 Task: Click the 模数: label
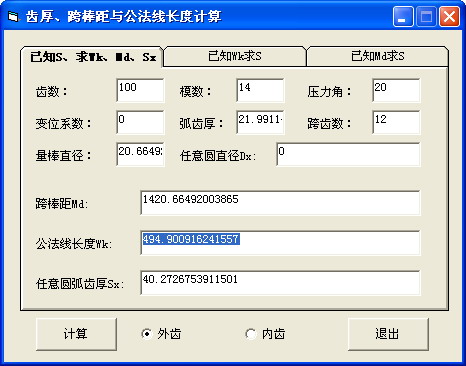(195, 91)
